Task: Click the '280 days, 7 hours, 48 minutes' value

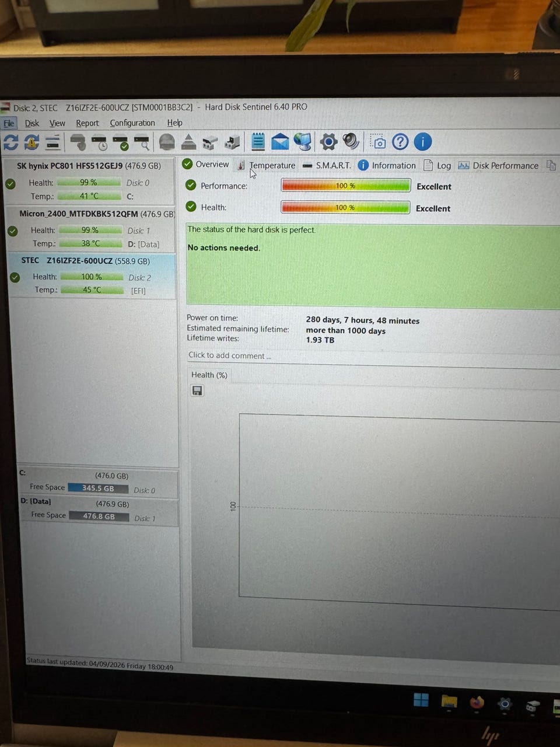Action: point(363,320)
